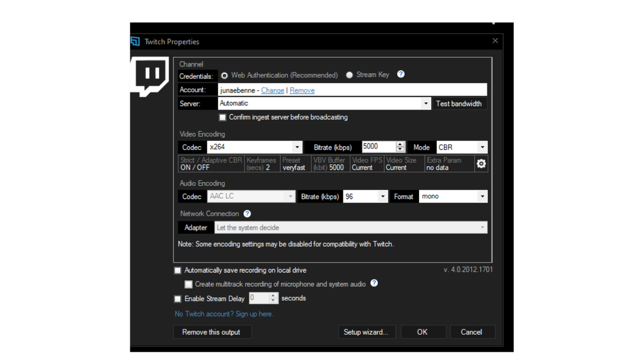Click Remove this output
This screenshot has height=362, width=644.
pos(212,331)
